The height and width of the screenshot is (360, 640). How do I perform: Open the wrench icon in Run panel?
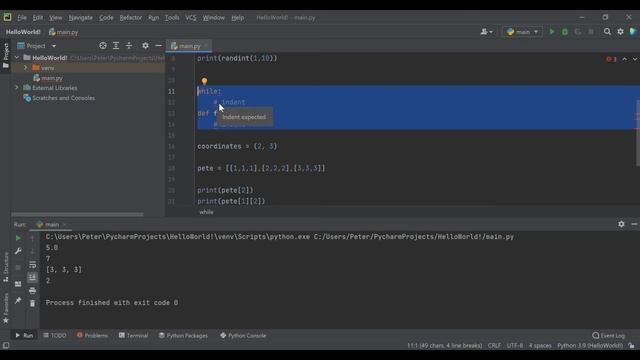point(18,251)
